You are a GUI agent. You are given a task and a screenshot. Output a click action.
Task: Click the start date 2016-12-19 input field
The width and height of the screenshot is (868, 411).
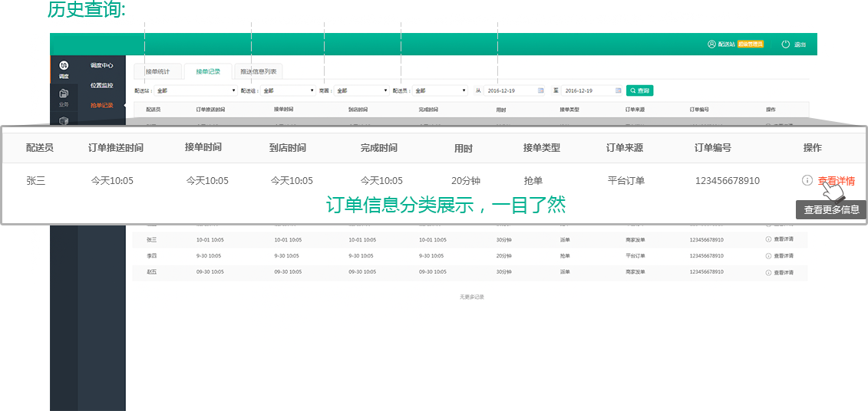(510, 90)
